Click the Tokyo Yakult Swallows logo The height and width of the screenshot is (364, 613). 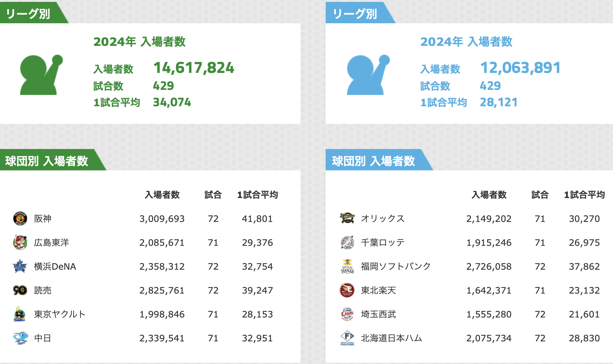pyautogui.click(x=20, y=314)
